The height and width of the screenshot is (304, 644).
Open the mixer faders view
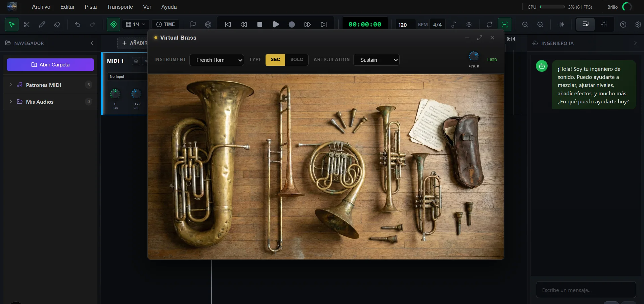click(x=604, y=24)
